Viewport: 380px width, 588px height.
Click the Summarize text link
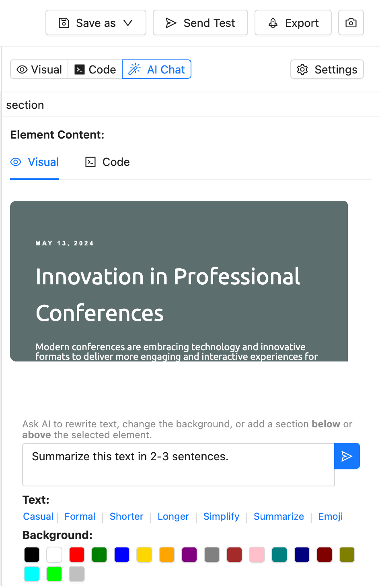pyautogui.click(x=279, y=517)
